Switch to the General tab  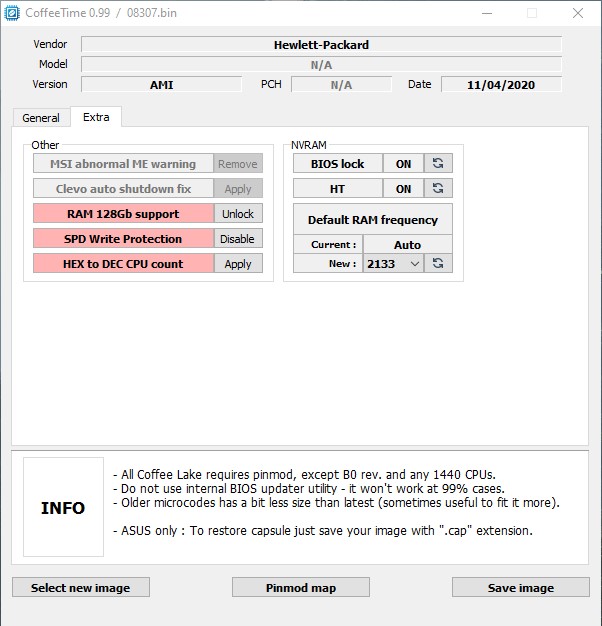(41, 118)
